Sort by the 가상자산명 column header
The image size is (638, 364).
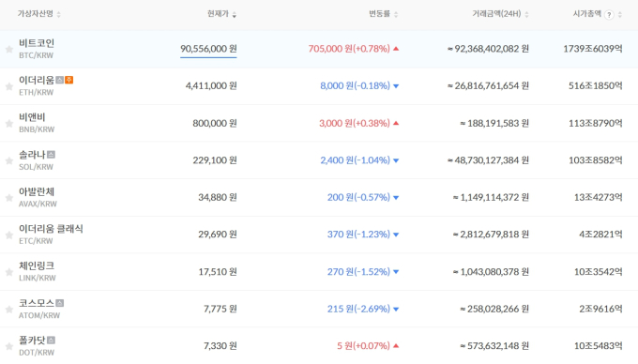click(x=36, y=14)
